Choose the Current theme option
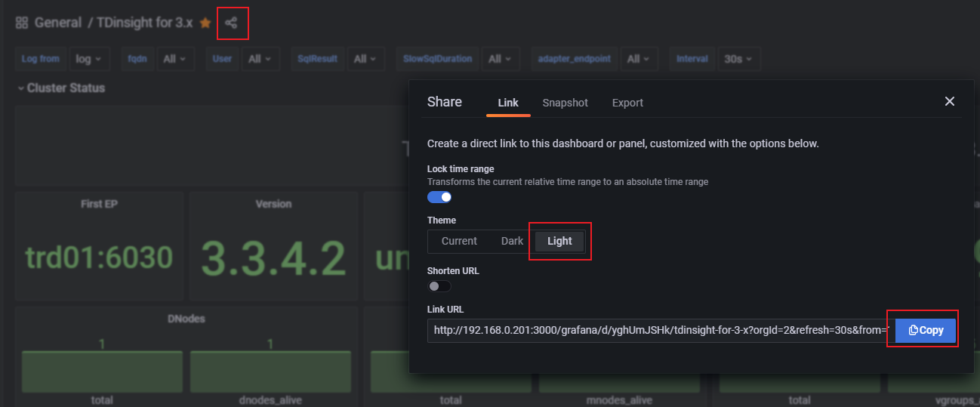Screen dimensions: 980x407 (459, 241)
